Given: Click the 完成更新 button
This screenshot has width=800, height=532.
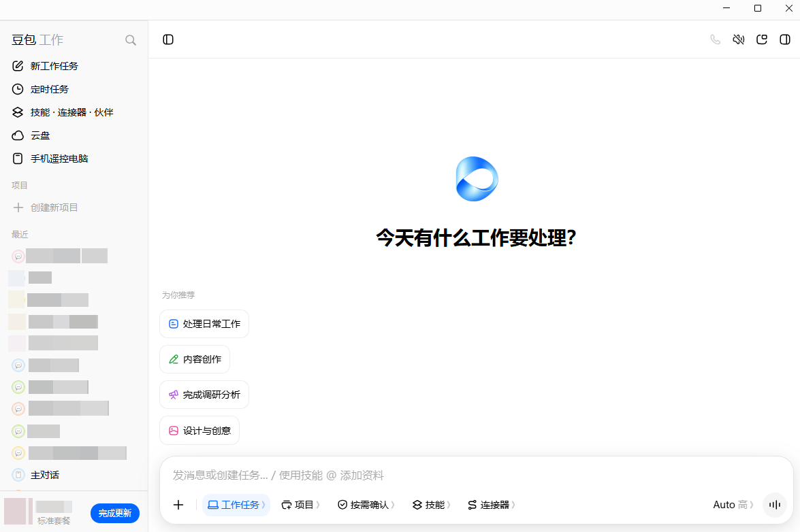Looking at the screenshot, I should (115, 513).
